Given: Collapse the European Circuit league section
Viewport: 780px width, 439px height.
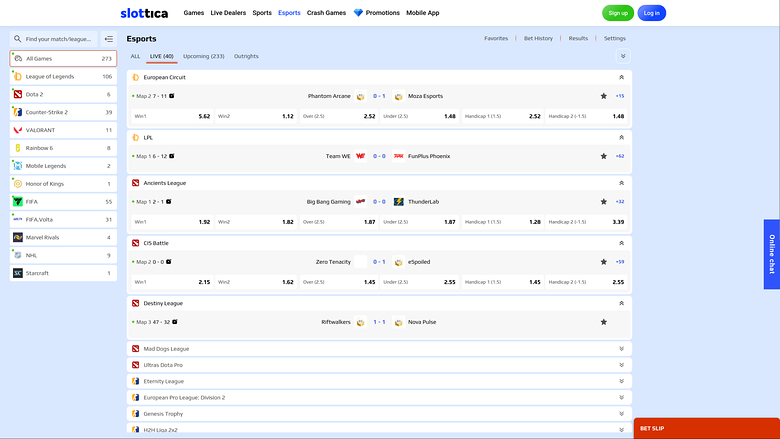Looking at the screenshot, I should click(x=621, y=77).
